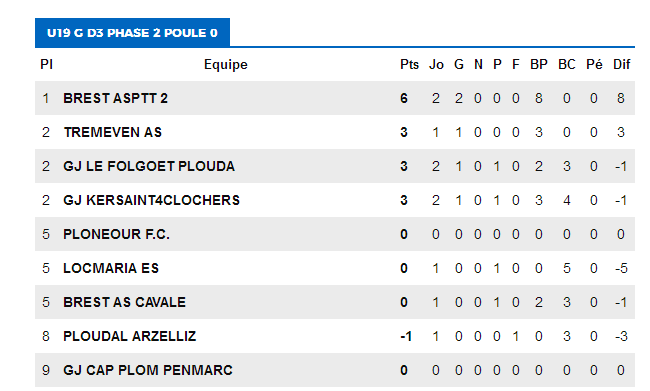Click the Pl ranking column header

[46, 65]
